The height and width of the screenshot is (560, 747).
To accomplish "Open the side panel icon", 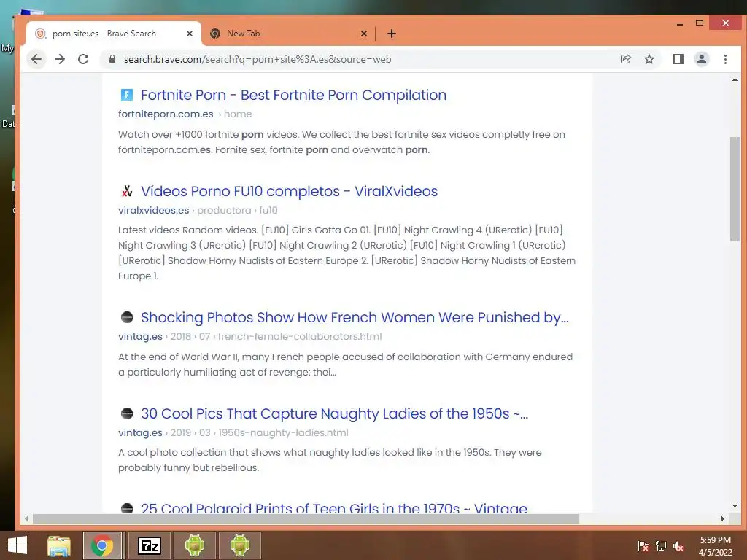I will [678, 59].
